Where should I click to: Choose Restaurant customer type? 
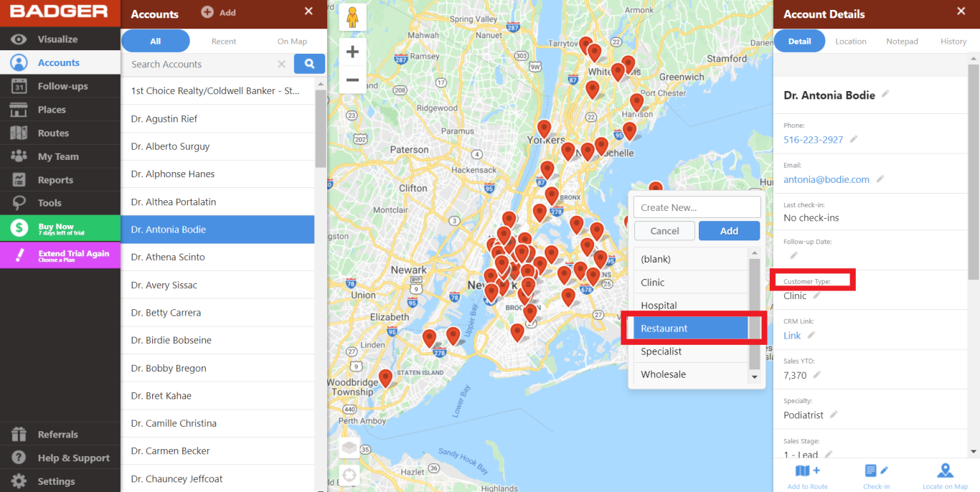[691, 328]
